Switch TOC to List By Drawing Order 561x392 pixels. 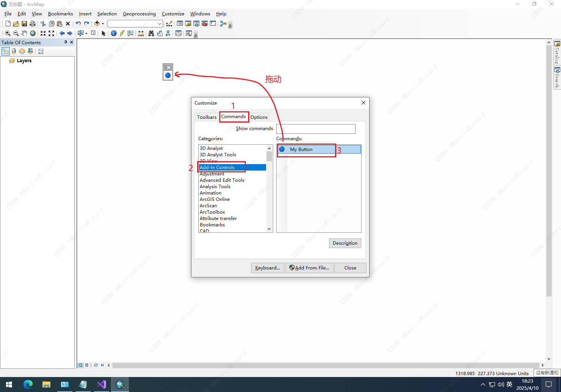point(6,51)
